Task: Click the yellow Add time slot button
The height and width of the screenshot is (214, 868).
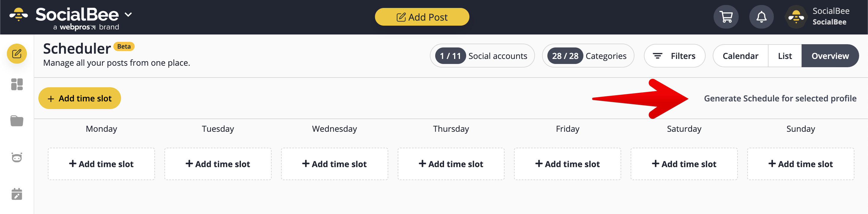Action: point(79,98)
